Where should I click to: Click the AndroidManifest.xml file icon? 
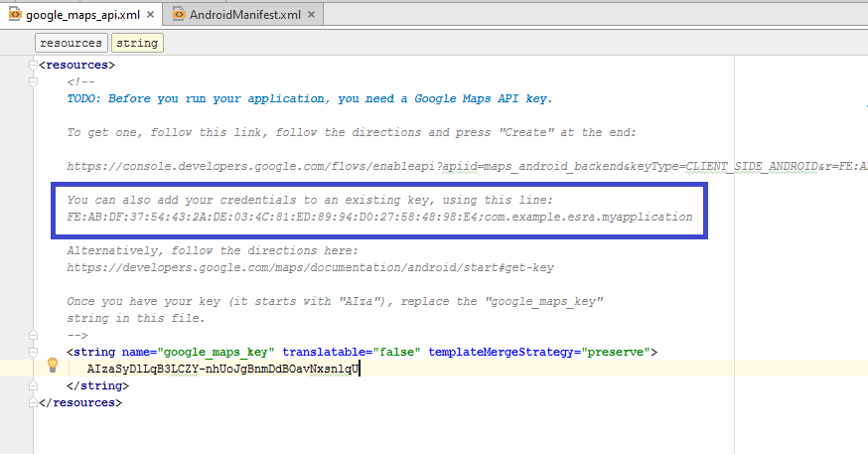coord(178,14)
